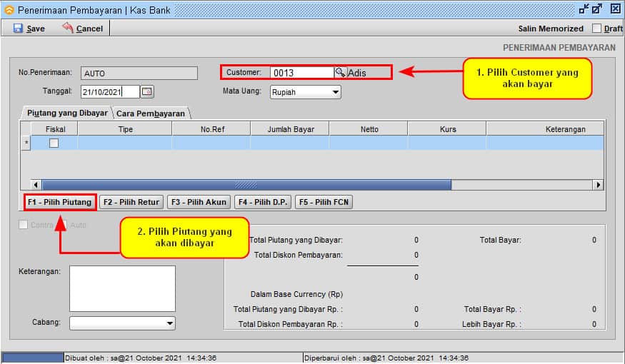Click Dibuat oleh status bar entry
625x364 pixels.
141,358
